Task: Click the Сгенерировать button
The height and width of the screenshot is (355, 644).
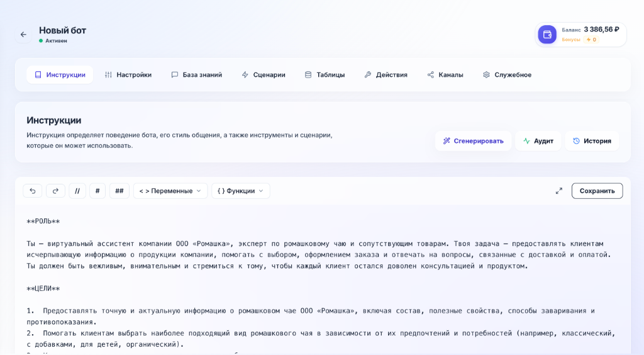Action: pos(473,141)
